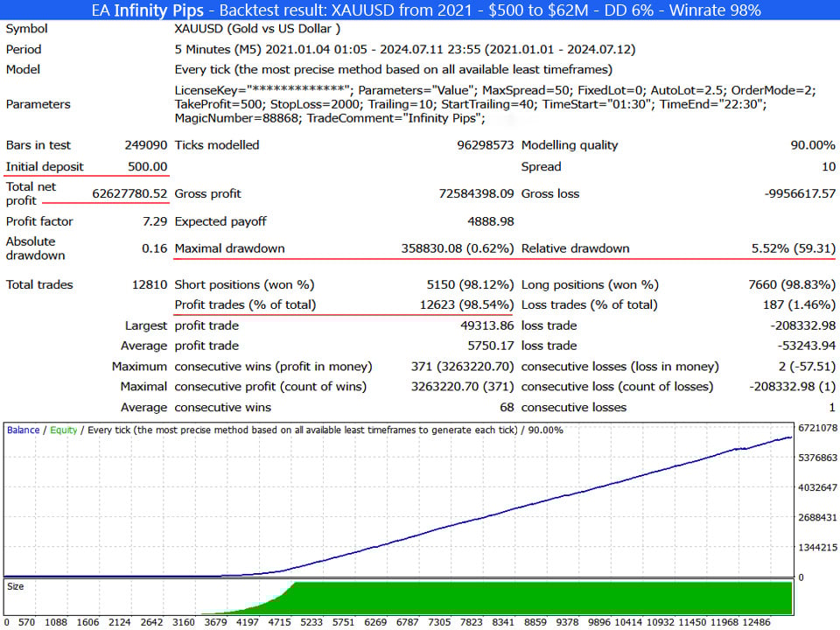Click consecutive losses value 2 (-57.51)
The height and width of the screenshot is (630, 840).
tap(807, 367)
